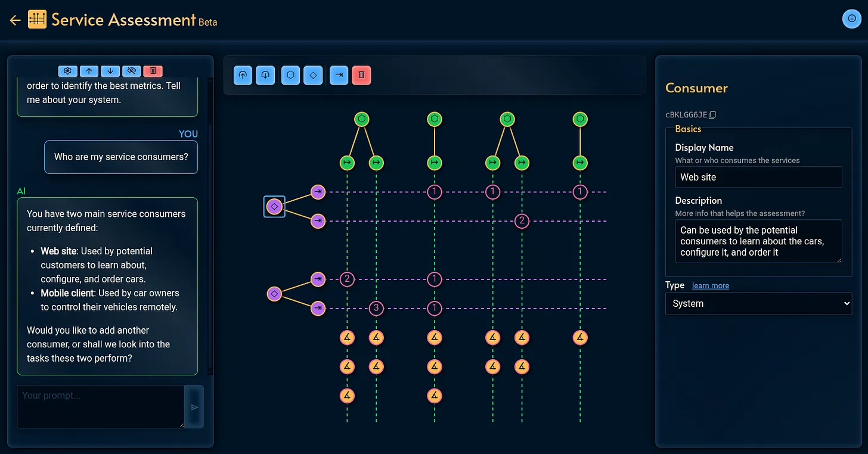This screenshot has width=868, height=454.
Task: Select the highlighted purple diamond consumer node
Action: (x=274, y=207)
